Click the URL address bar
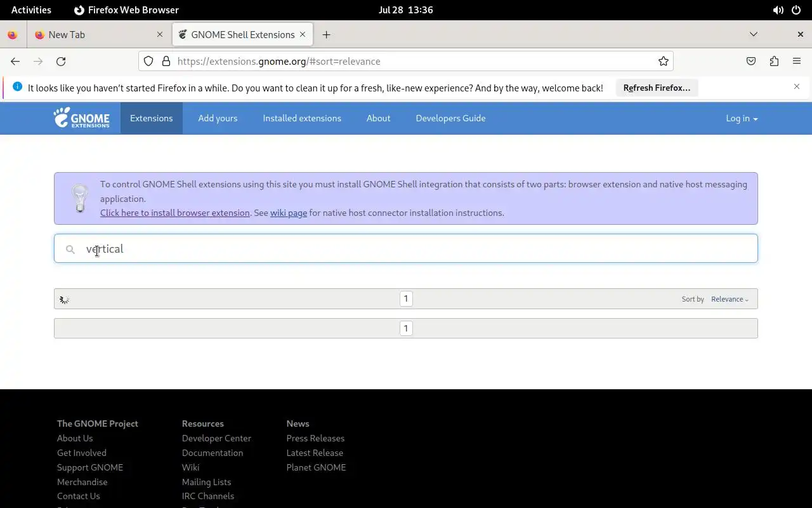Image resolution: width=812 pixels, height=508 pixels. (406, 61)
